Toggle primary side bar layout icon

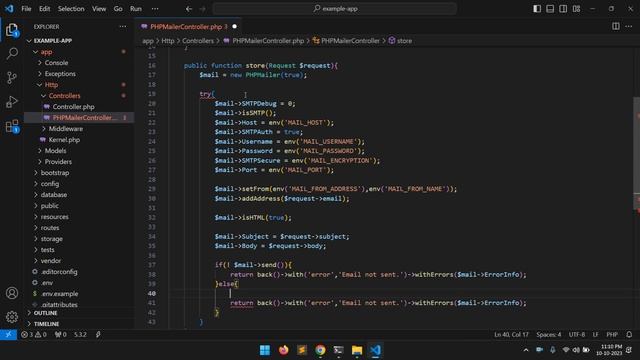point(537,9)
